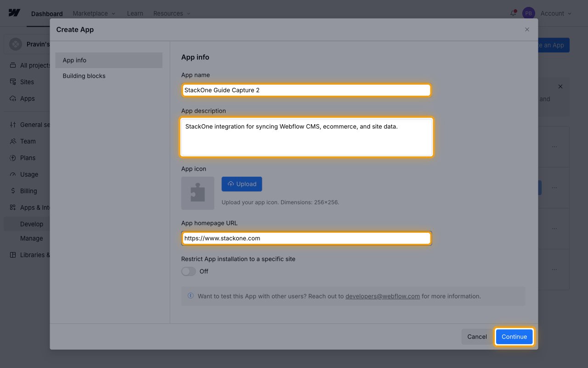Click into the App name field

tap(306, 90)
